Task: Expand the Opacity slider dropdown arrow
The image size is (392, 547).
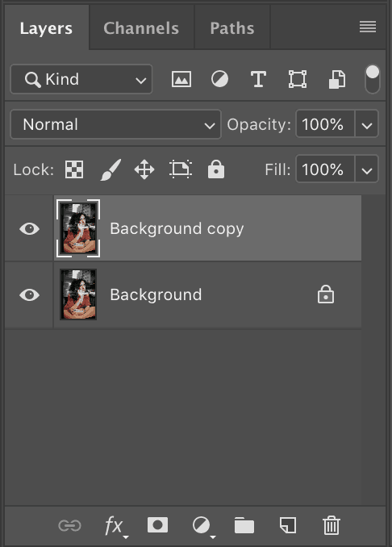Action: tap(366, 124)
